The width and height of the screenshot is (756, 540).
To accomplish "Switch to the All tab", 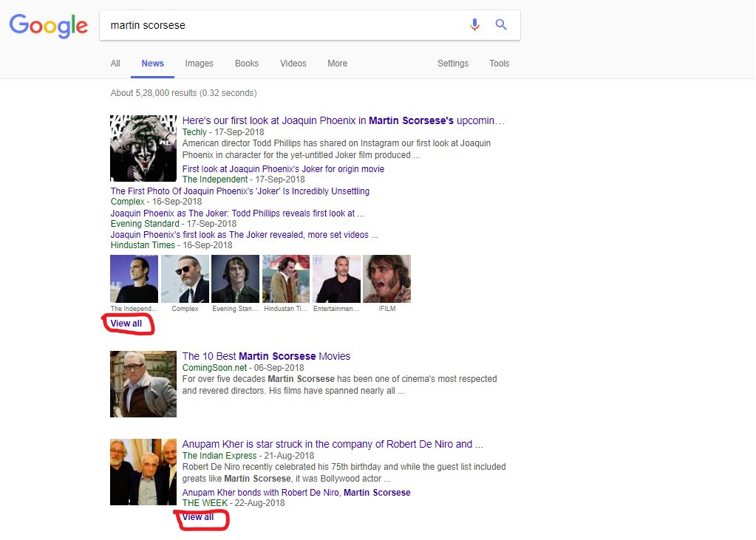I will point(115,64).
